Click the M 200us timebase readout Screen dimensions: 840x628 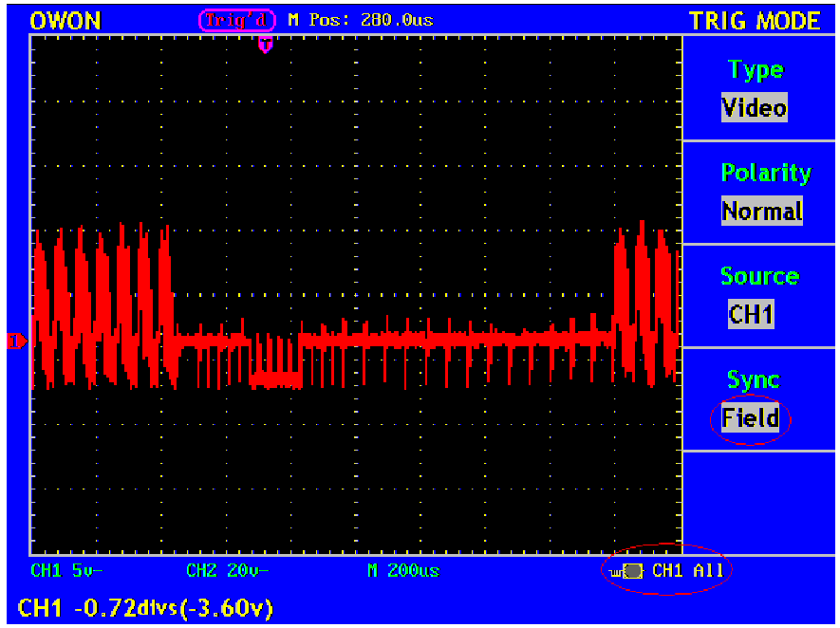[403, 571]
